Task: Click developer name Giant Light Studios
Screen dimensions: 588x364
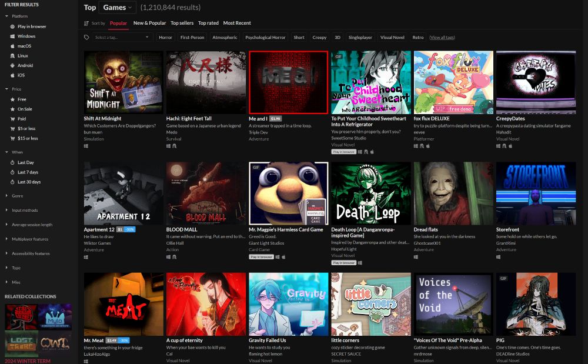Action: pos(266,243)
